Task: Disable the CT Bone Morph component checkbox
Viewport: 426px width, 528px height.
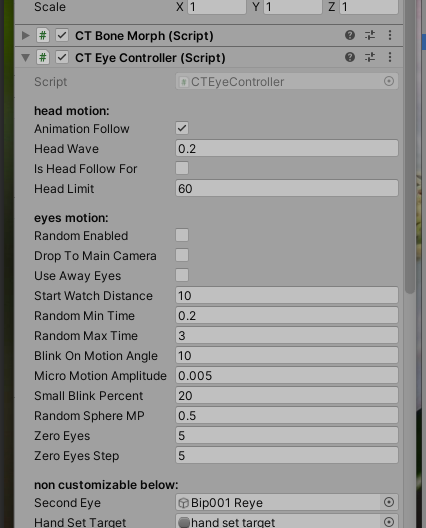Action: coord(62,35)
